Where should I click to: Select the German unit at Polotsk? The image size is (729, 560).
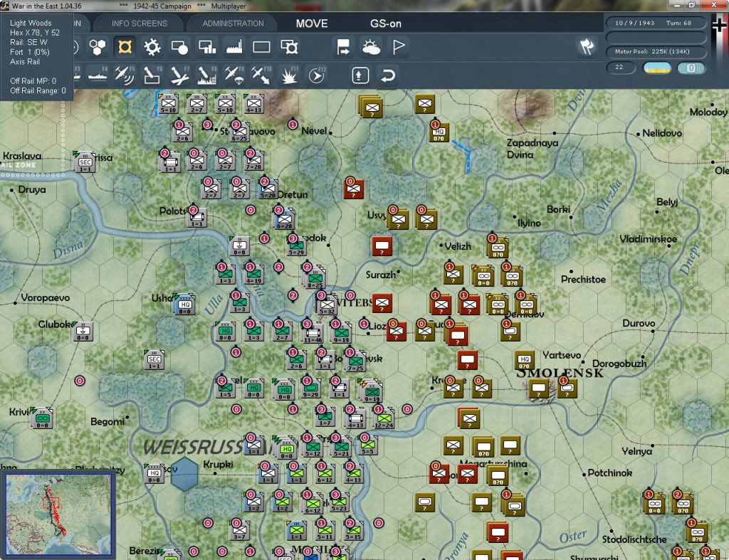click(x=197, y=218)
